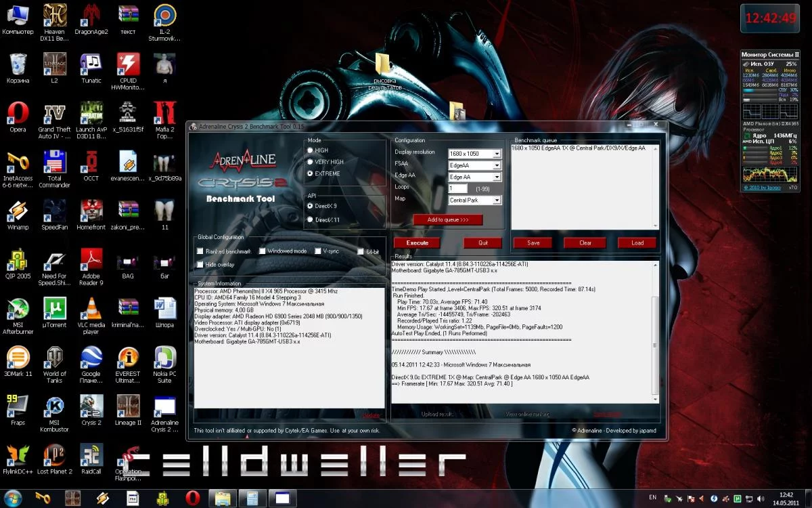Image resolution: width=812 pixels, height=508 pixels.
Task: Open EVEREST Ultimate desktop shortcut
Action: (x=128, y=364)
